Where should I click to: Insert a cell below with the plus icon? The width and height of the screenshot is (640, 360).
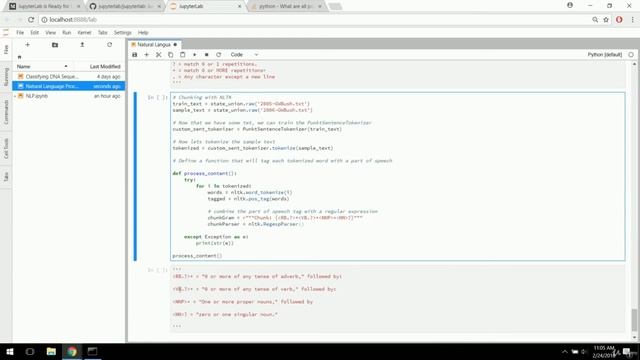tap(147, 55)
